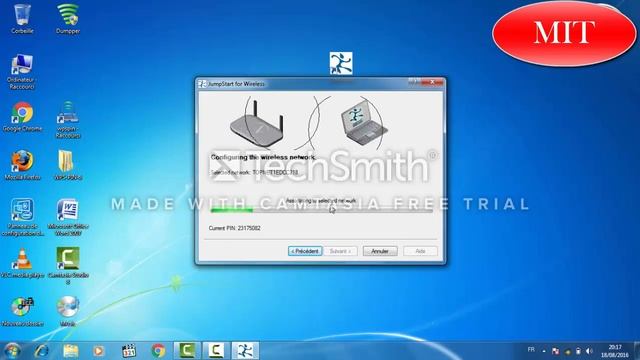Viewport: 640px width, 360px height.
Task: Click the green progress bar in JumpStart
Action: 321,211
